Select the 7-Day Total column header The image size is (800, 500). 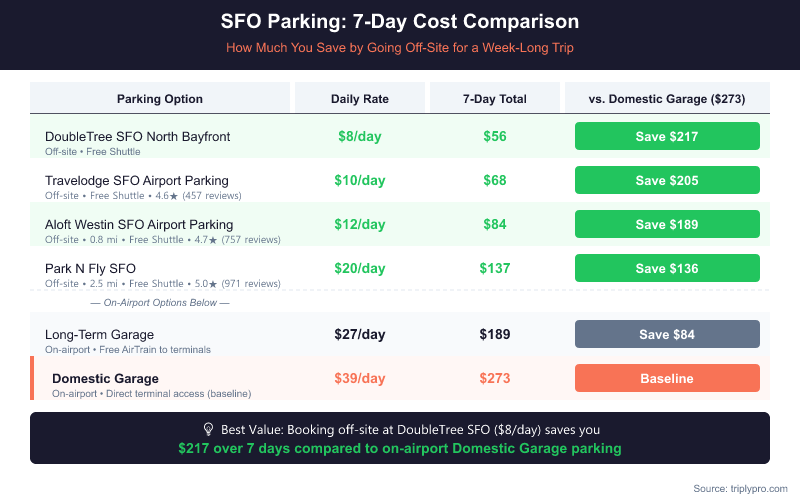pos(495,99)
